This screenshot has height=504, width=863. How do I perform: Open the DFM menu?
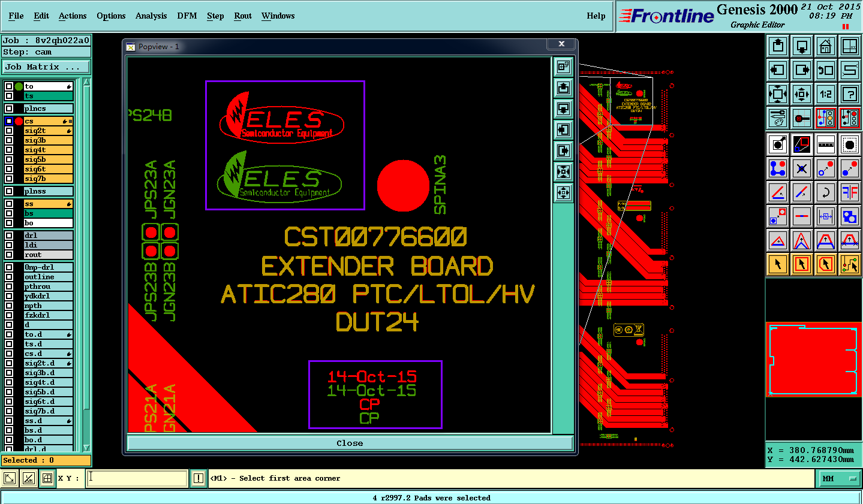coord(187,16)
